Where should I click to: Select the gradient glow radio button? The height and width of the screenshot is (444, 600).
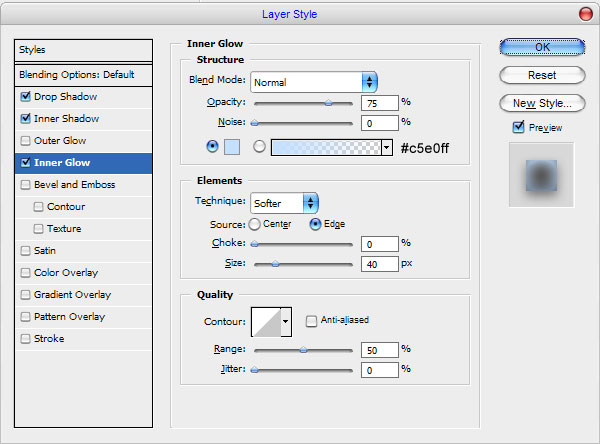pos(259,147)
